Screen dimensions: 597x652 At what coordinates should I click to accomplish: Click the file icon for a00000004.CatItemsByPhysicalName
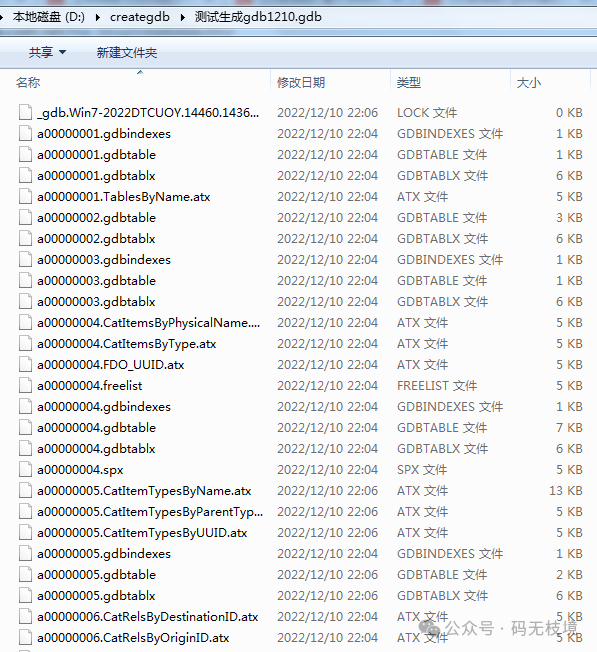[25, 323]
